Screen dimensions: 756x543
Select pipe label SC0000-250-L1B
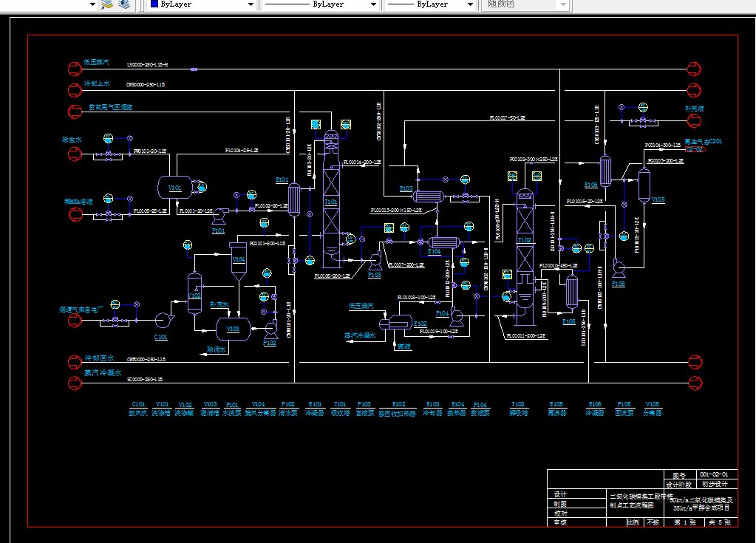click(x=145, y=380)
